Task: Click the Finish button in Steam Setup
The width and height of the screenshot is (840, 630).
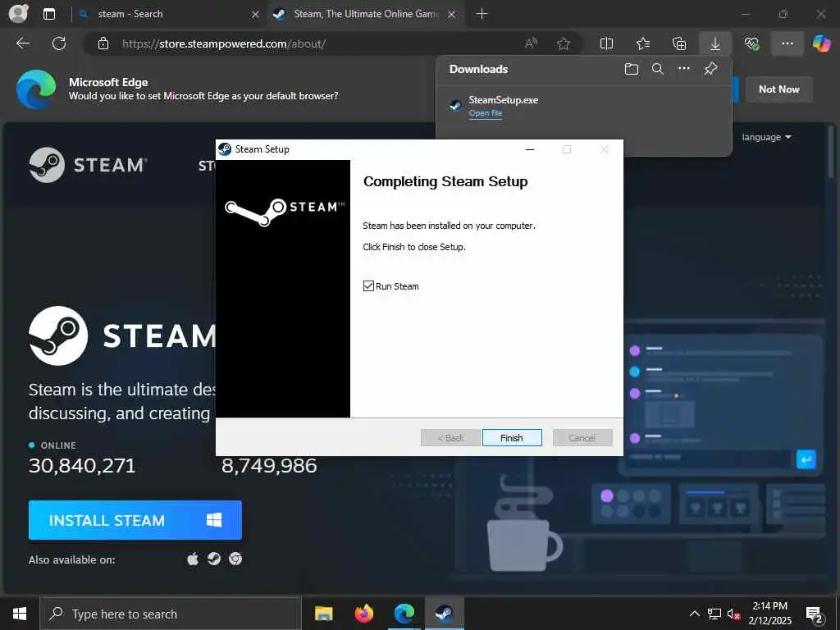Action: click(x=512, y=438)
